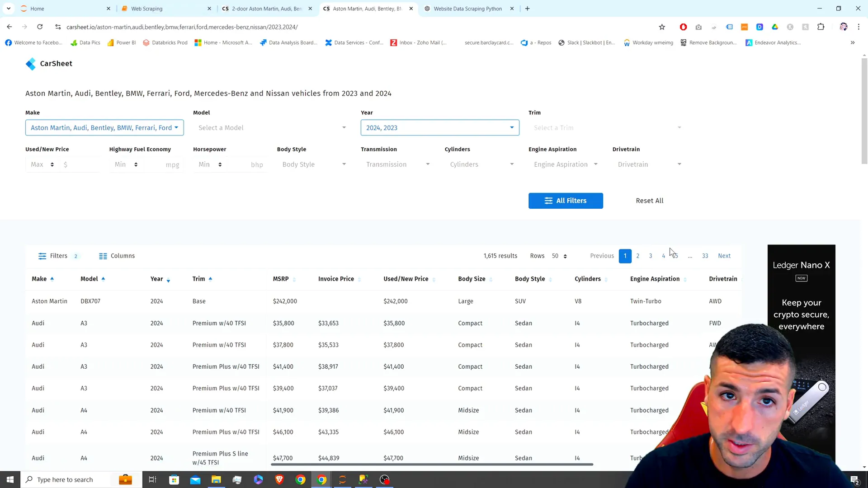Toggle Min/Max on Highway Fuel Economy

(x=126, y=164)
